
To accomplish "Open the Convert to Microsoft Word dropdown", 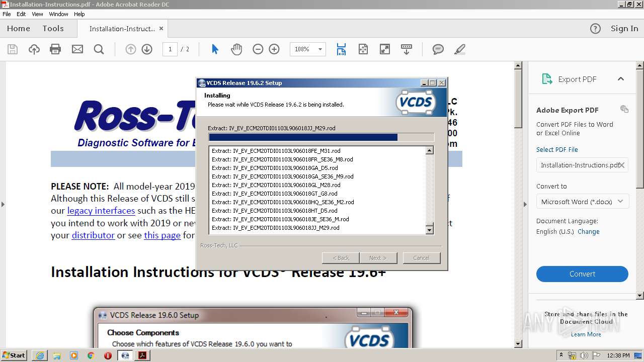I will 582,202.
